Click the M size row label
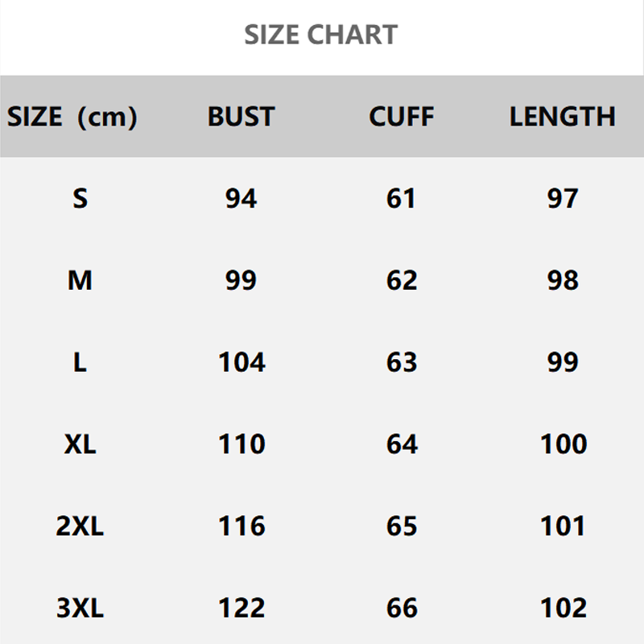 point(80,280)
